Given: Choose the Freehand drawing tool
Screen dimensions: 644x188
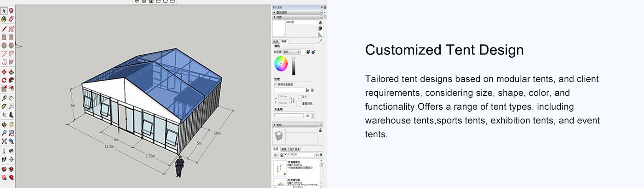Looking at the screenshot, I should 11,29.
